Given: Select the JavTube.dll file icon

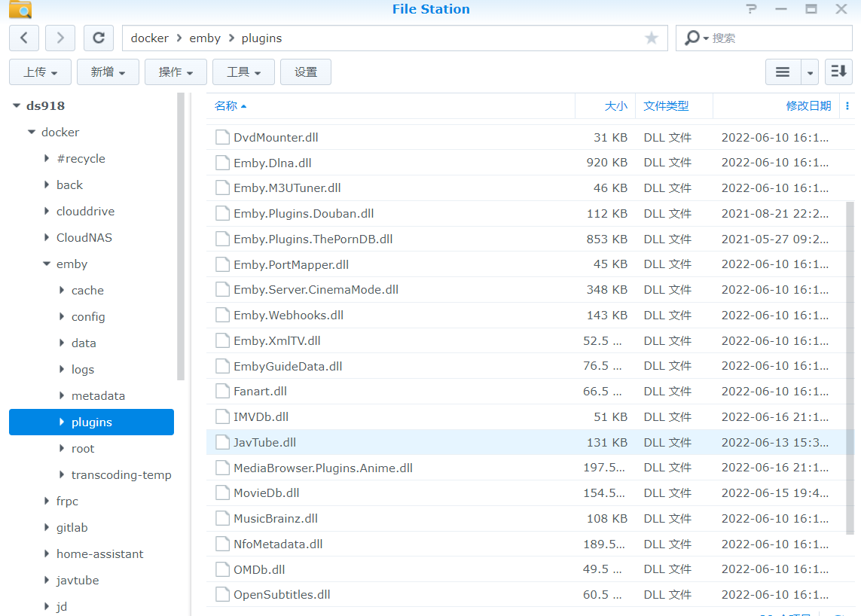Looking at the screenshot, I should [222, 443].
